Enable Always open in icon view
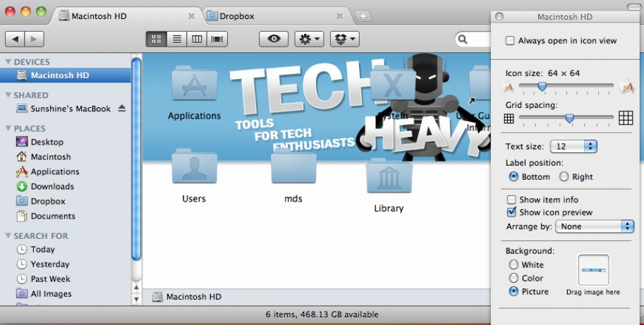 click(510, 41)
